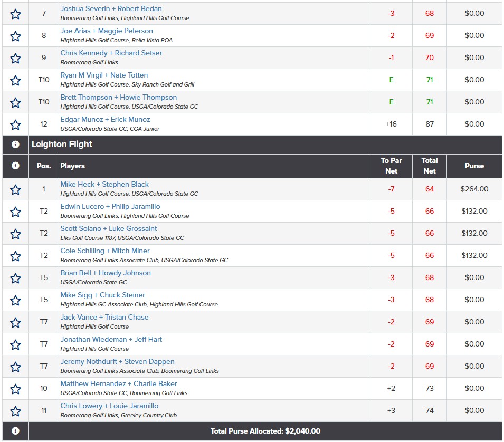Click the info icon in the Pos. header row
This screenshot has height=442, width=504.
point(15,166)
